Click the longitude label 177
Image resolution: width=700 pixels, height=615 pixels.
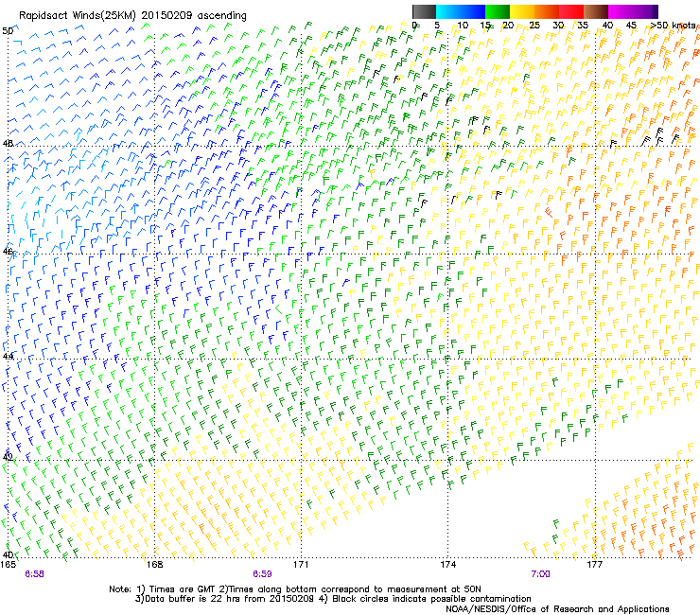pos(595,564)
